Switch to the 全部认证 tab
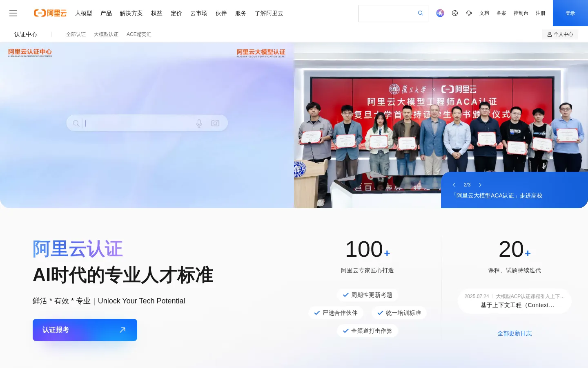Screen dimensions: 588x368 [76, 34]
